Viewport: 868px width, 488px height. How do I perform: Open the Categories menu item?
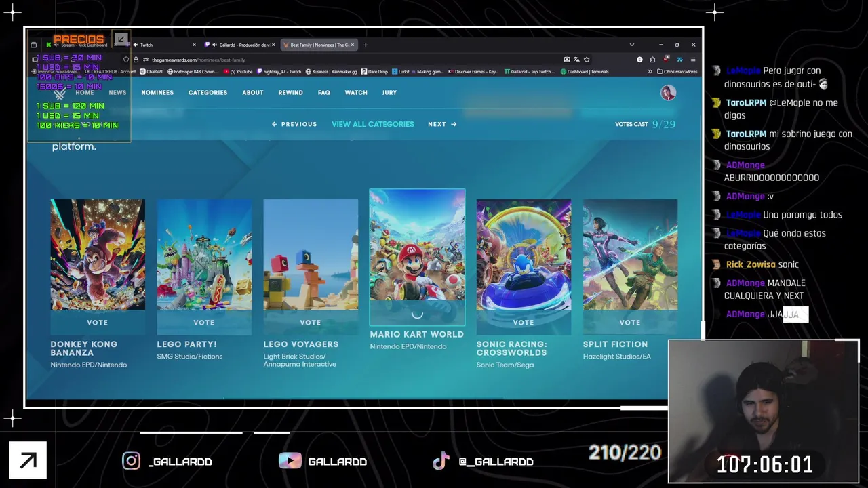click(208, 93)
